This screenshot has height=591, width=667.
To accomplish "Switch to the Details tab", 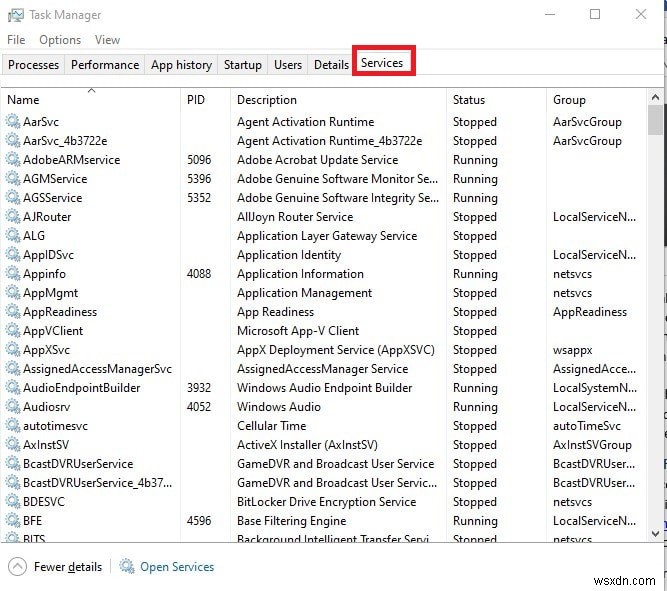I will (x=331, y=65).
